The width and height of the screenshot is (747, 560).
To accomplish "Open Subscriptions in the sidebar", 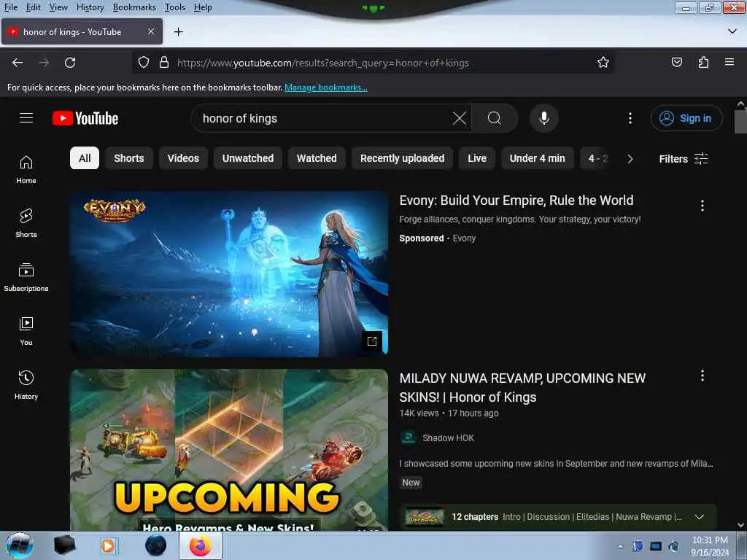I will tap(26, 277).
